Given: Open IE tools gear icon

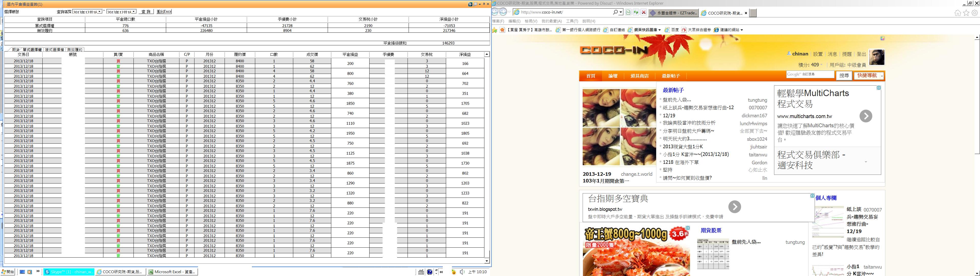Looking at the screenshot, I should pyautogui.click(x=974, y=13).
